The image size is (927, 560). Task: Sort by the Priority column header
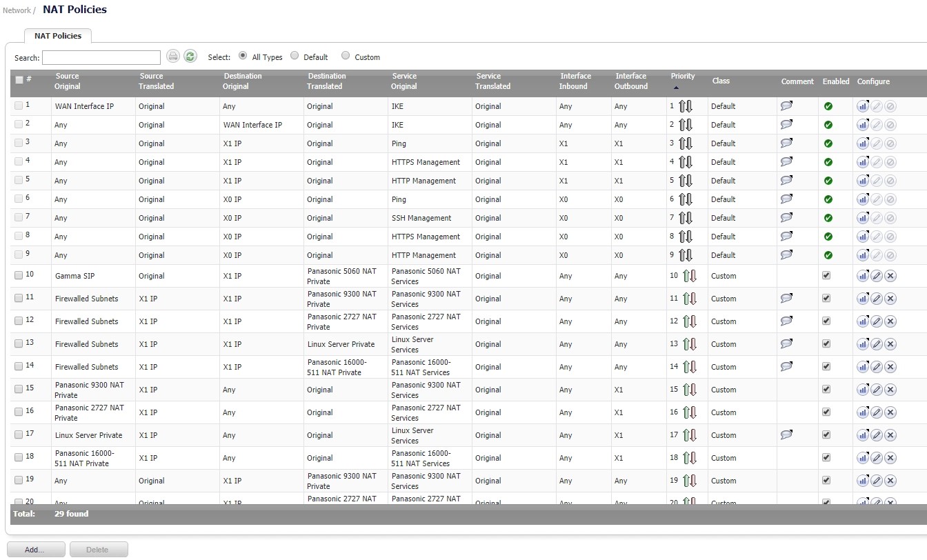coord(682,76)
